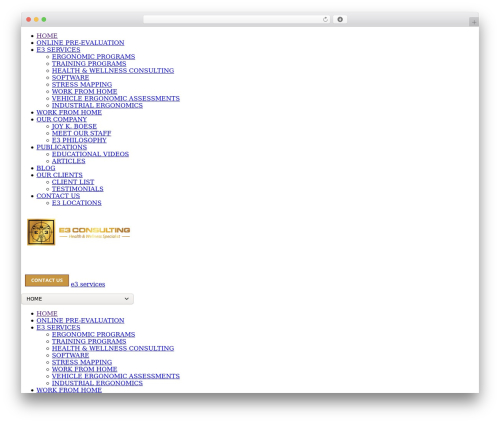The height and width of the screenshot is (423, 500).
Task: Click the E3 Consulting logo image
Action: (x=78, y=232)
